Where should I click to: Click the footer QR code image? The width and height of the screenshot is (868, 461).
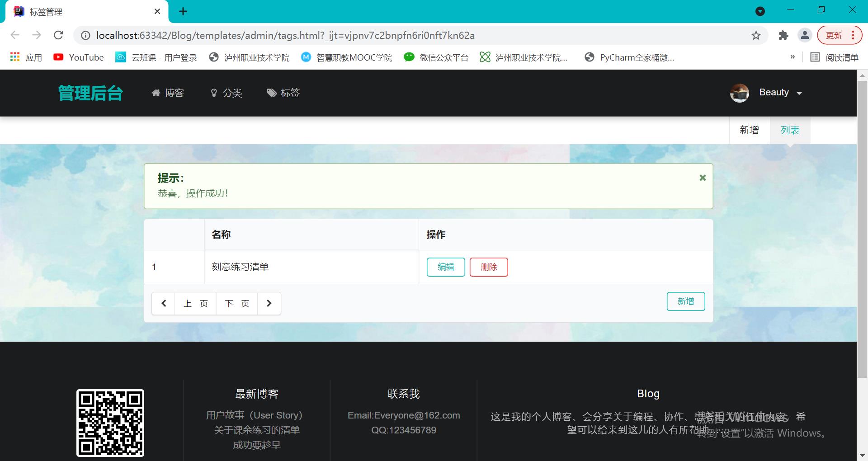tap(110, 423)
